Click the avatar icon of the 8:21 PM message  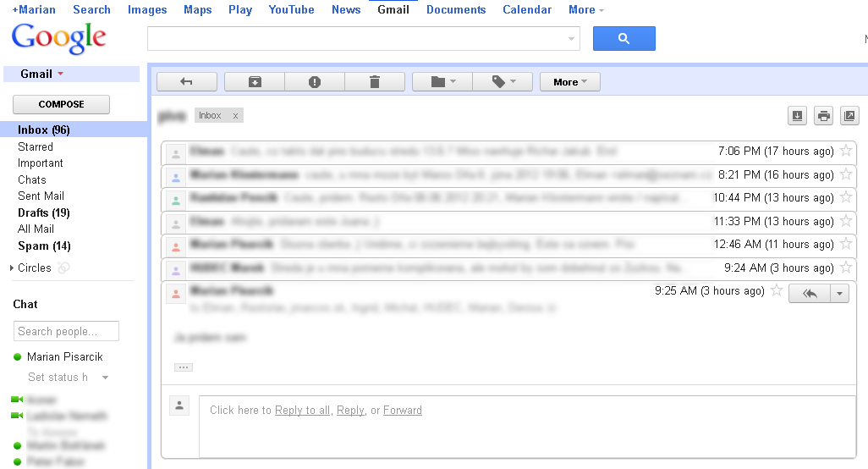click(175, 177)
